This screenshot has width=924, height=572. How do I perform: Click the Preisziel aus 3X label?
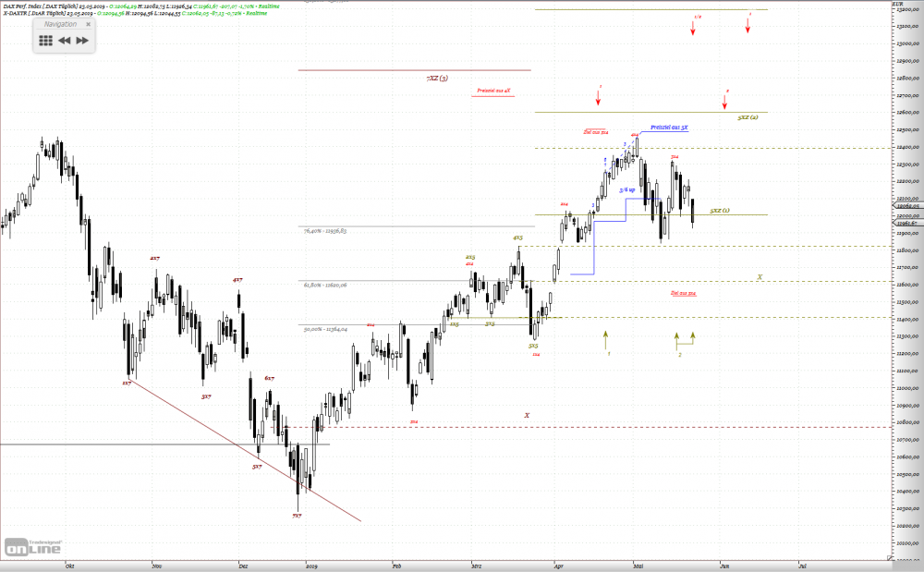pyautogui.click(x=669, y=128)
